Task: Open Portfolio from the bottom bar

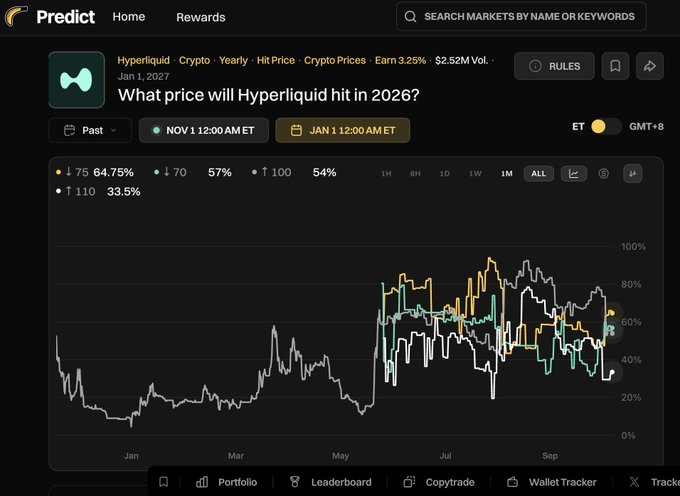Action: pos(226,482)
